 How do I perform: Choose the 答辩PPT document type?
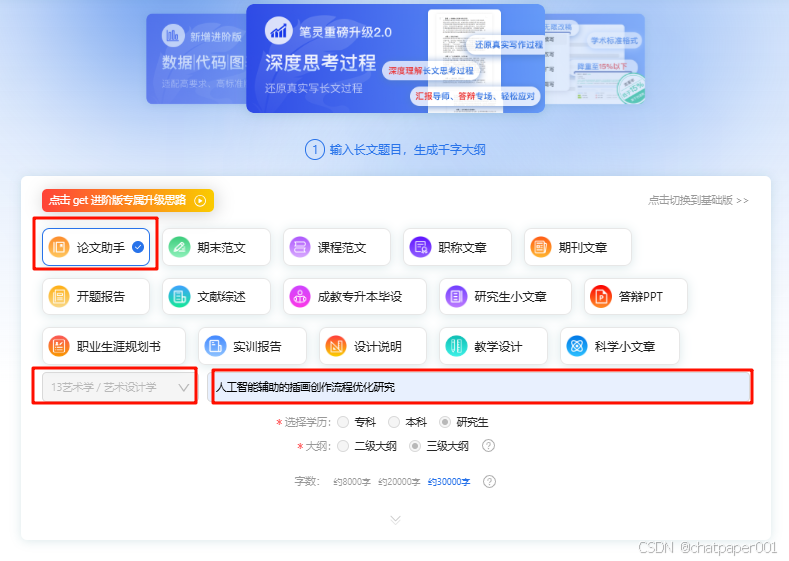[x=636, y=296]
